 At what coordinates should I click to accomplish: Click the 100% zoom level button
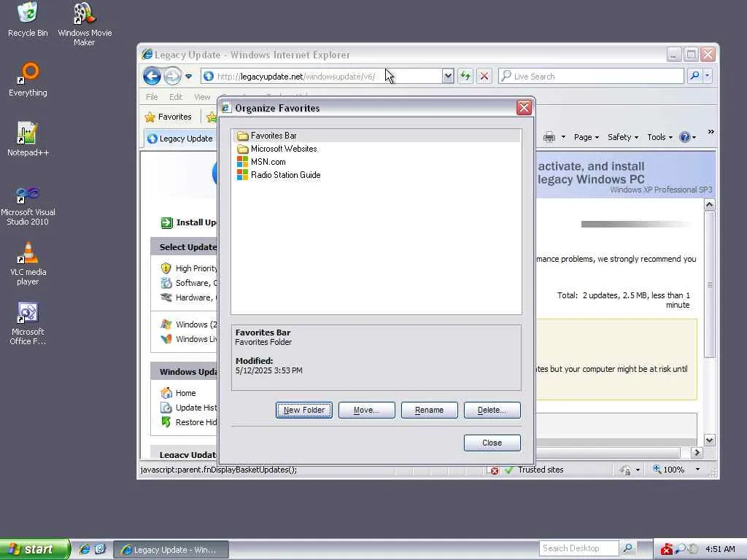tap(669, 470)
